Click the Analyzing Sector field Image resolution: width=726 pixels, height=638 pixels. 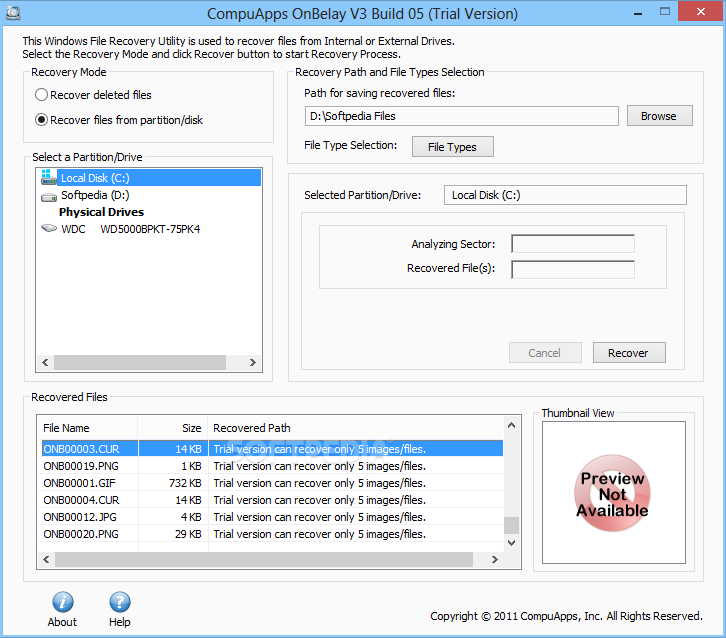click(573, 244)
